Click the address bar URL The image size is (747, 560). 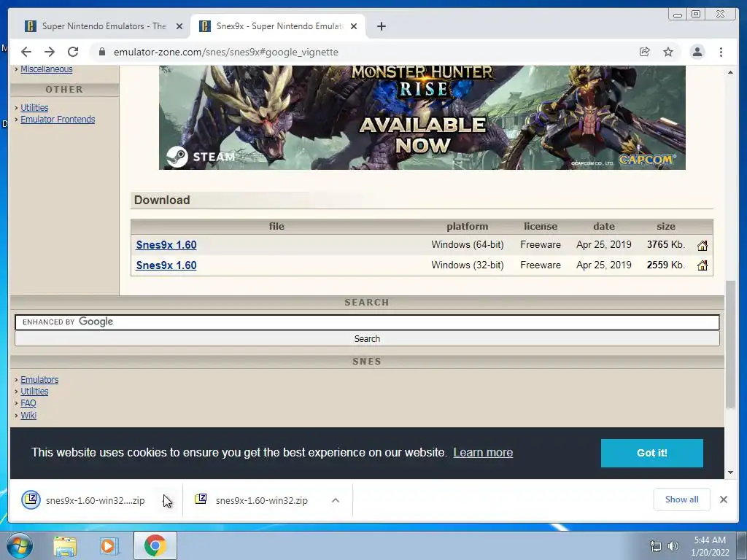(226, 52)
